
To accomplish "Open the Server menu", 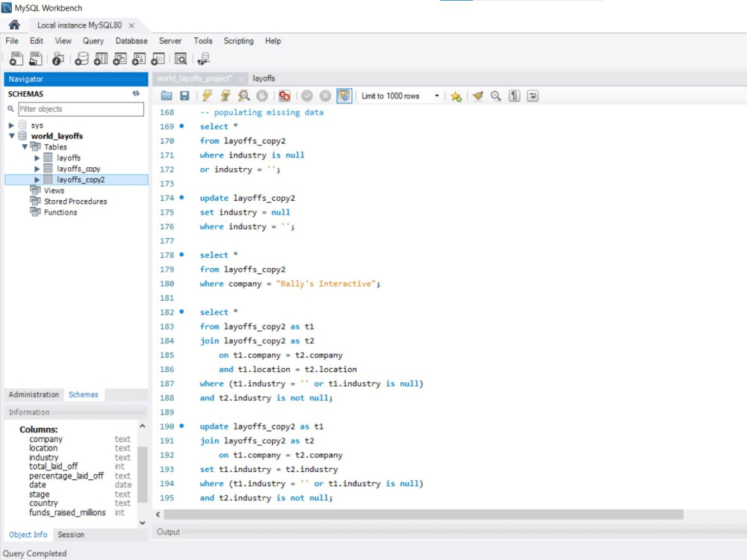I will (x=170, y=41).
